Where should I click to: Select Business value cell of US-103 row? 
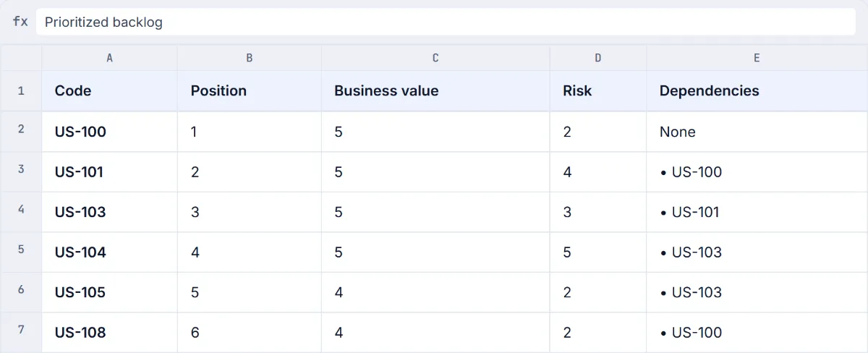[435, 212]
